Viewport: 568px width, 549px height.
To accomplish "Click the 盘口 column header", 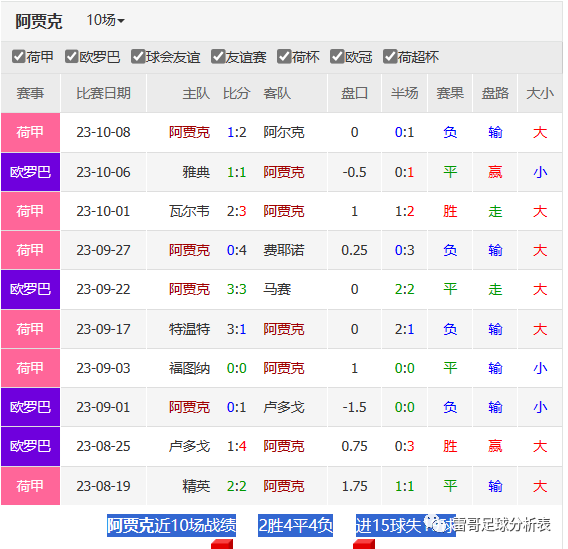I will tap(354, 93).
